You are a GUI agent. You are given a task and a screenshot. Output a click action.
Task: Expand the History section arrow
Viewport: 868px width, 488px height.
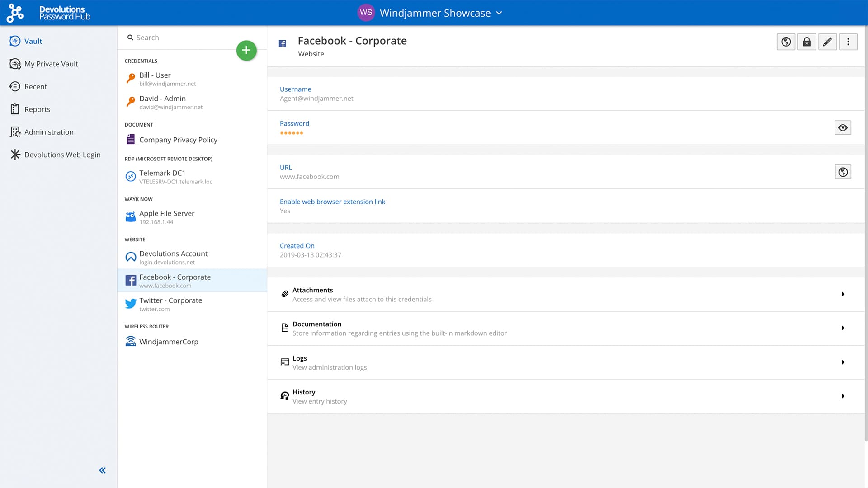[x=843, y=396]
